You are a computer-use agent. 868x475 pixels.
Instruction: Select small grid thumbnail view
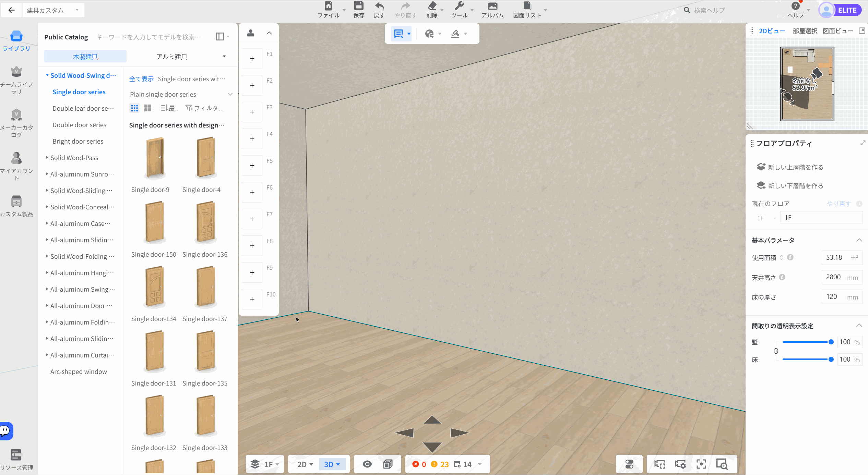tap(134, 108)
